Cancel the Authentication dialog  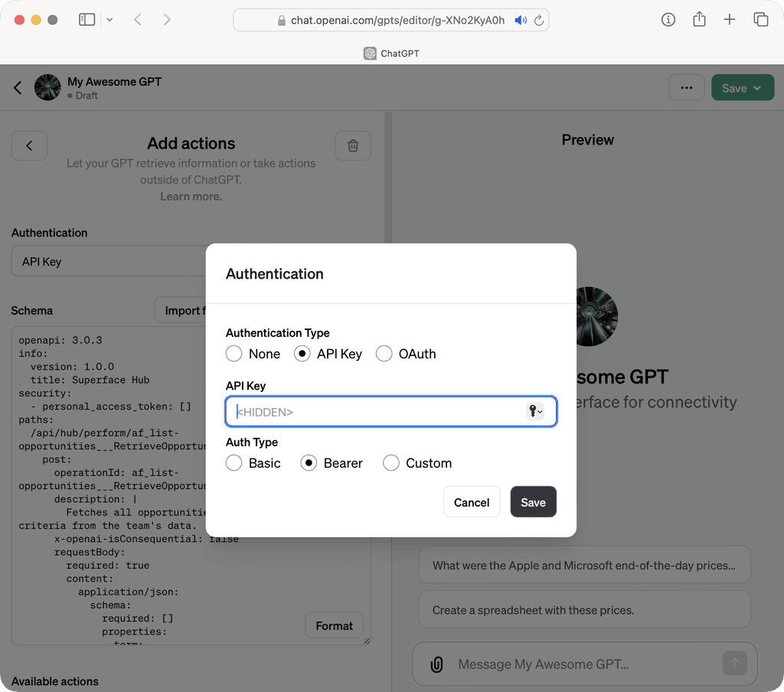[472, 502]
